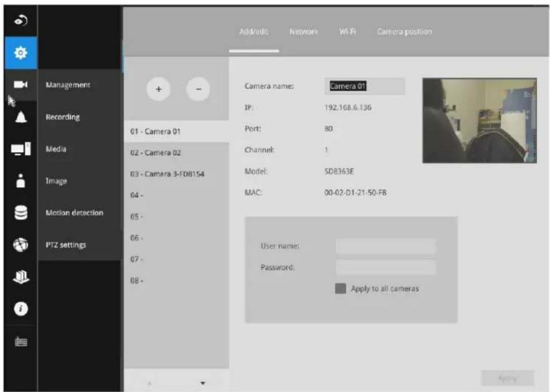This screenshot has height=392, width=550.
Task: Click the up arrow below camera list
Action: coord(149,383)
